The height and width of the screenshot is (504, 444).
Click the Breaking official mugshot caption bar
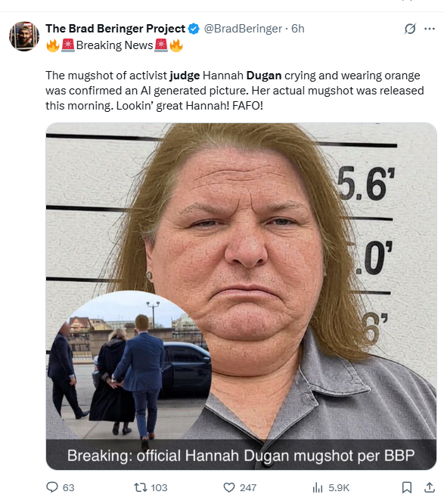[x=241, y=455]
